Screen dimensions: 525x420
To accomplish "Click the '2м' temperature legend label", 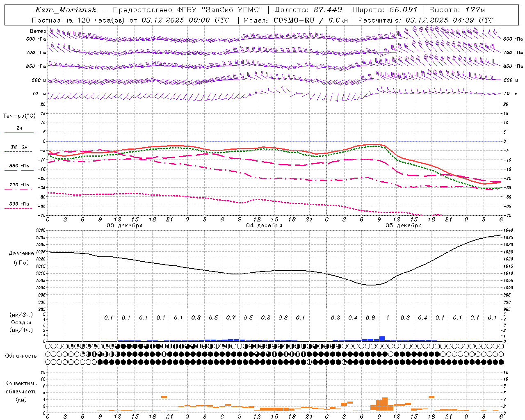I will coord(19,128).
